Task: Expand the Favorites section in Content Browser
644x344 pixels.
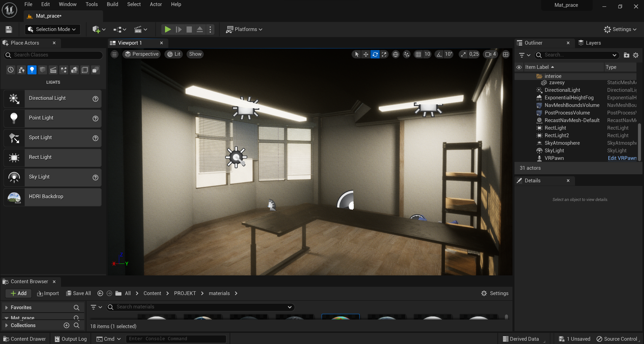Action: coord(7,307)
